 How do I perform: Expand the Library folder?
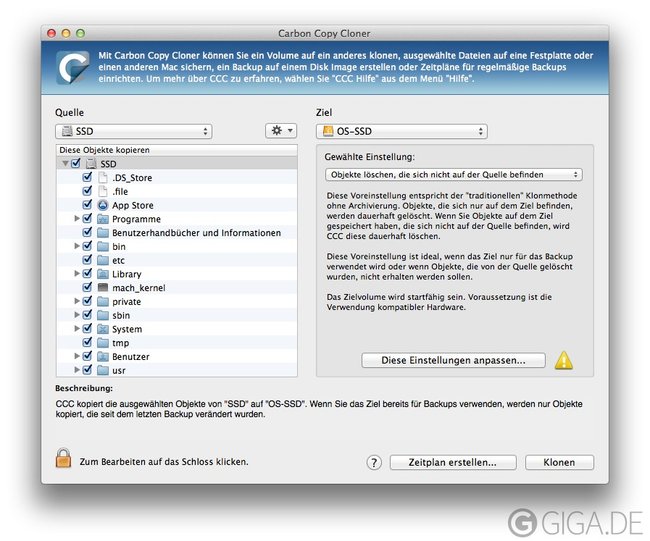[77, 273]
